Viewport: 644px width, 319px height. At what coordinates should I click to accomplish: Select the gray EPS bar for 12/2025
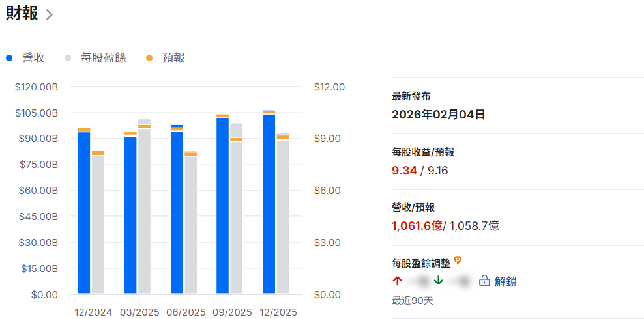coord(283,214)
